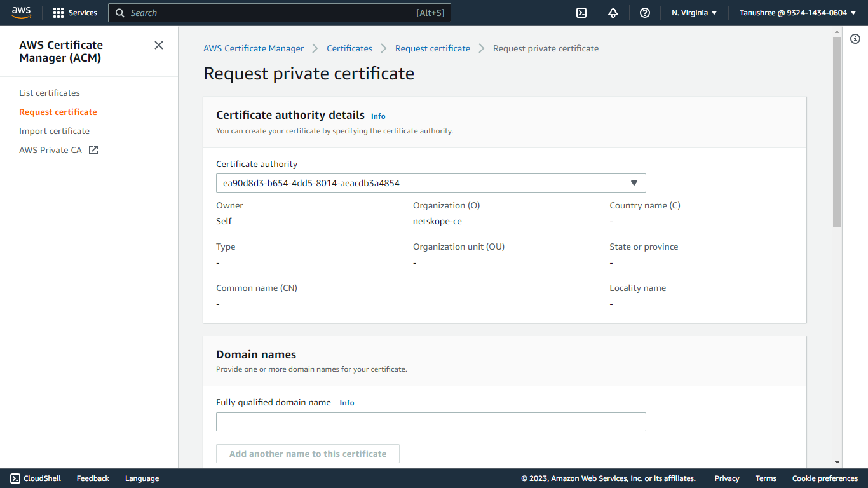Image resolution: width=868 pixels, height=488 pixels.
Task: Change Language in footer
Action: [x=142, y=478]
